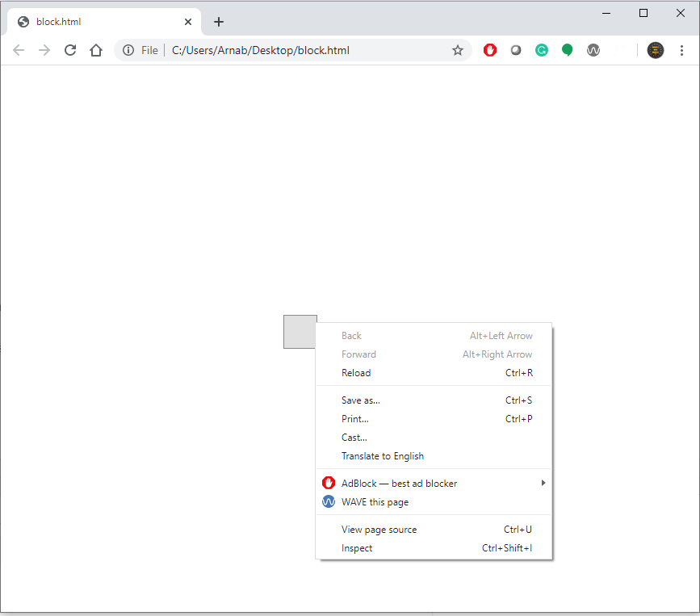Screen dimensions: 700x616
Task: Open Chrome's three-dot menu
Action: (681, 50)
